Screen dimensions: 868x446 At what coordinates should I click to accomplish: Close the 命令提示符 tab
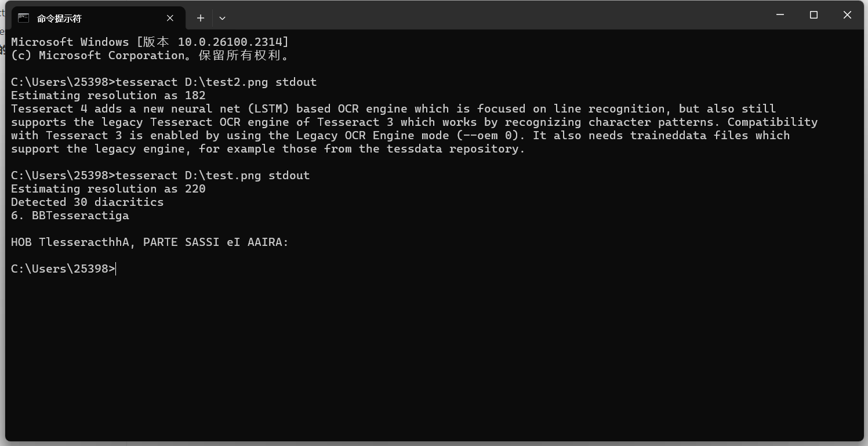[170, 18]
